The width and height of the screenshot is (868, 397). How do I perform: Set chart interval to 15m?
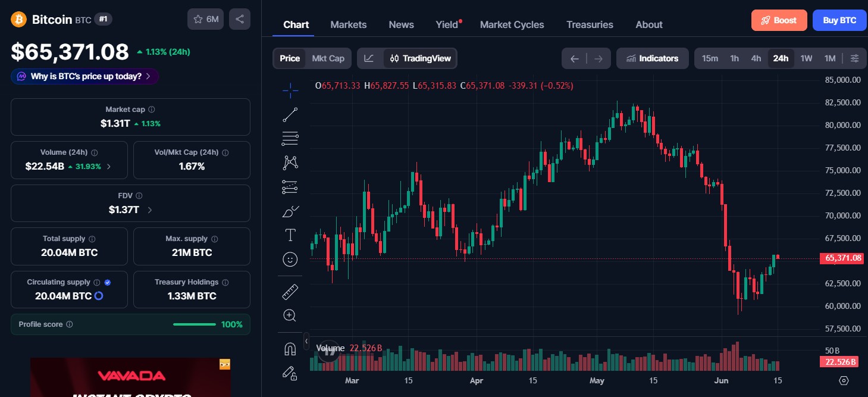click(x=710, y=58)
